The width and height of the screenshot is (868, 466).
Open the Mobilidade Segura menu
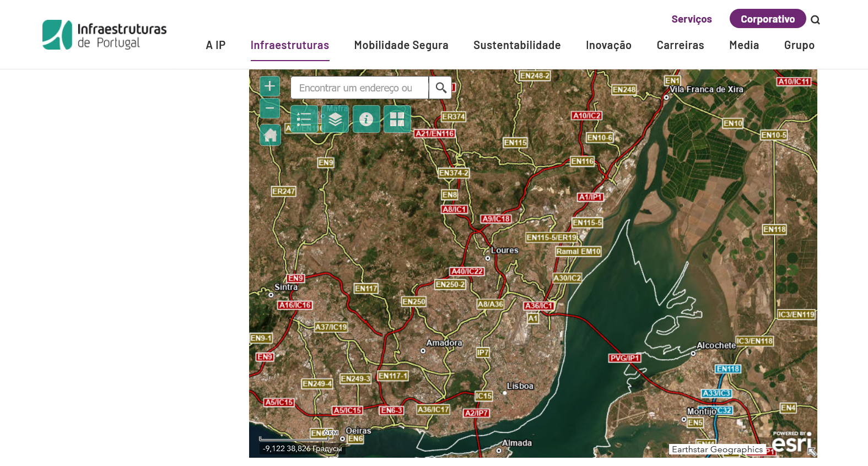tap(401, 45)
